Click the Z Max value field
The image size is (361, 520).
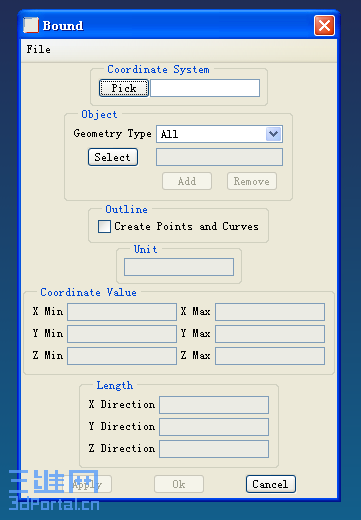pyautogui.click(x=270, y=356)
